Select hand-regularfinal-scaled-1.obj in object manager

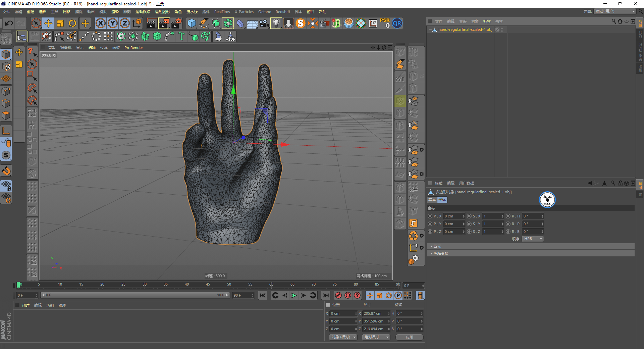pos(465,30)
